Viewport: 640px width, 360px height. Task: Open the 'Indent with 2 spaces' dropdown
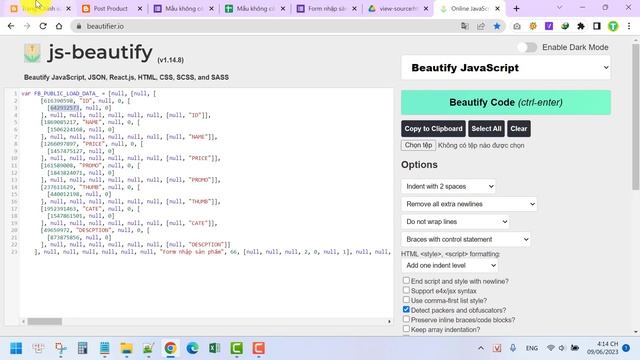(x=448, y=187)
